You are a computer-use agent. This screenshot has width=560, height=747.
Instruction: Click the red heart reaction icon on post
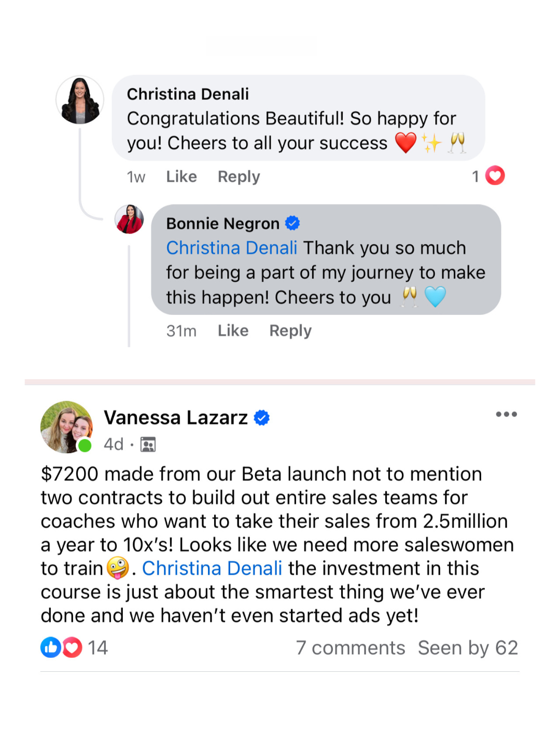73,647
